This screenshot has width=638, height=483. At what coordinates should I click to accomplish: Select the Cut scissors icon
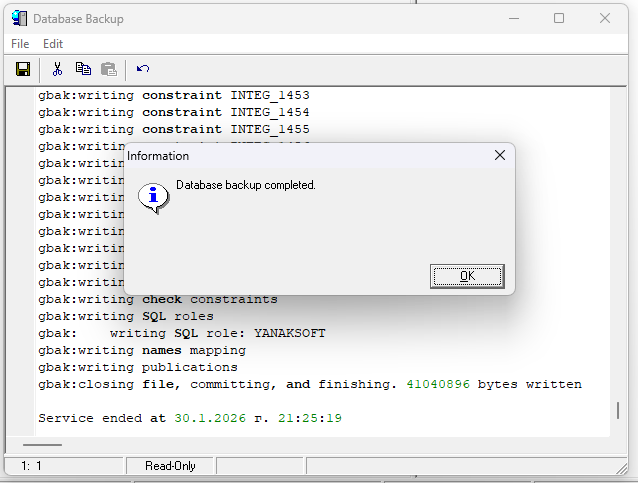tap(57, 69)
